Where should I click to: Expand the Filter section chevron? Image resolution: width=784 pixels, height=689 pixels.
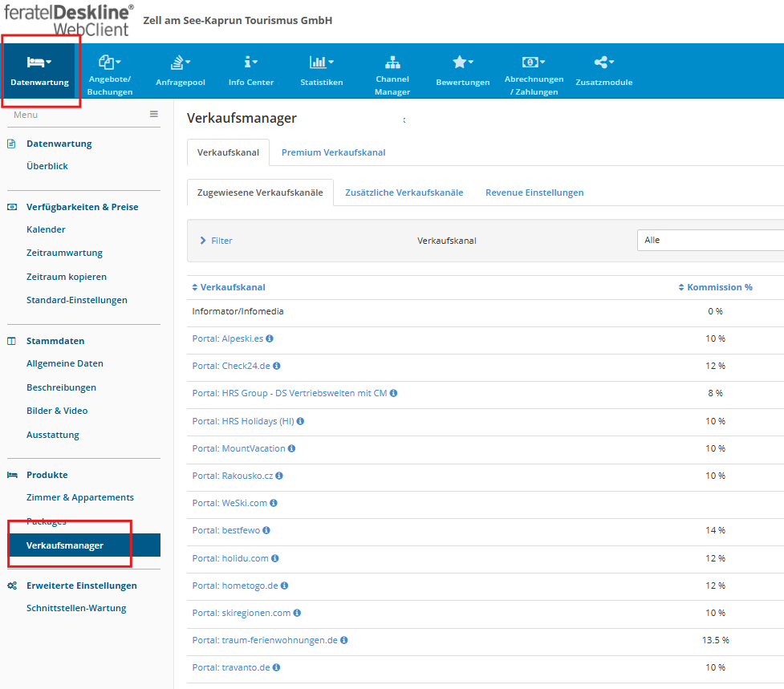(203, 241)
